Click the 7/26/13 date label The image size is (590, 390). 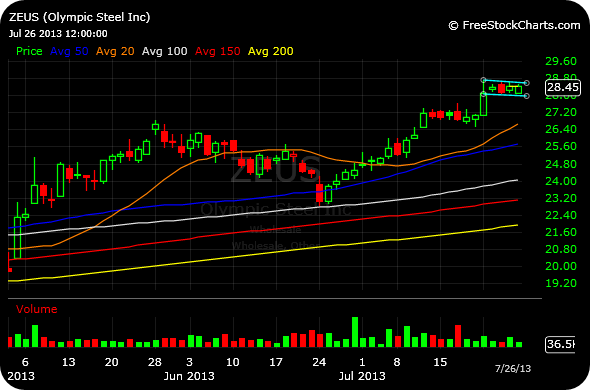(513, 369)
